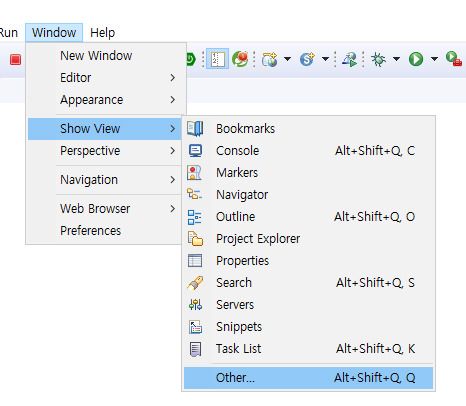Screen dimensions: 466x406
Task: Click the Console monitor icon
Action: pyautogui.click(x=195, y=151)
